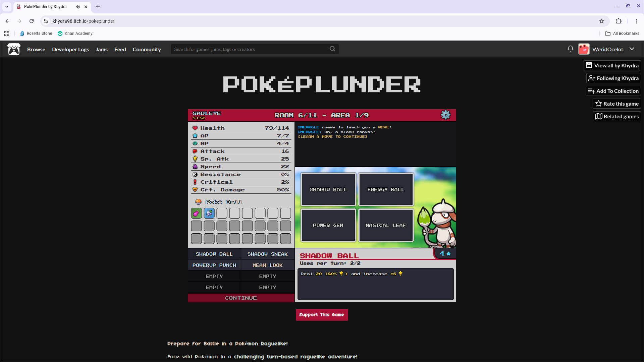Expand the WeridOcelot account dropdown
The height and width of the screenshot is (362, 644).
632,49
